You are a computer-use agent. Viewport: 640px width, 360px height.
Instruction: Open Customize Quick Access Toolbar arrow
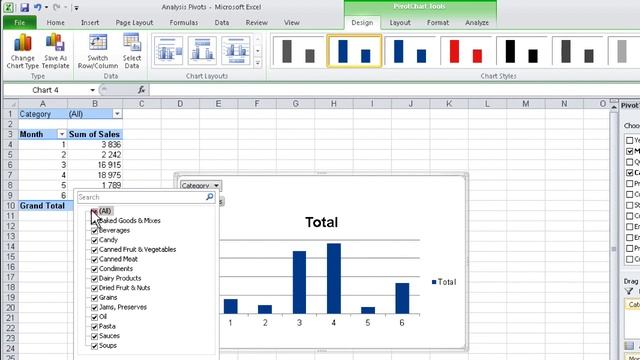click(x=76, y=8)
